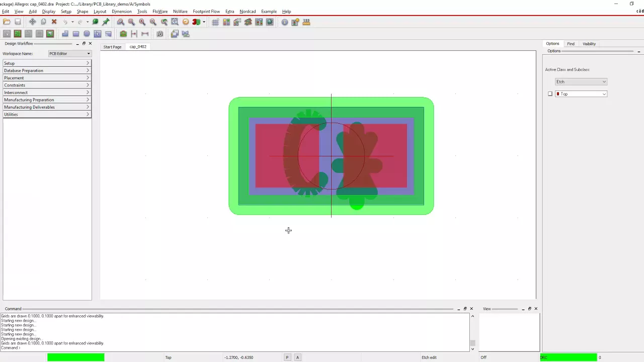This screenshot has width=644, height=362.
Task: Switch to the Start Page tab
Action: [x=113, y=47]
